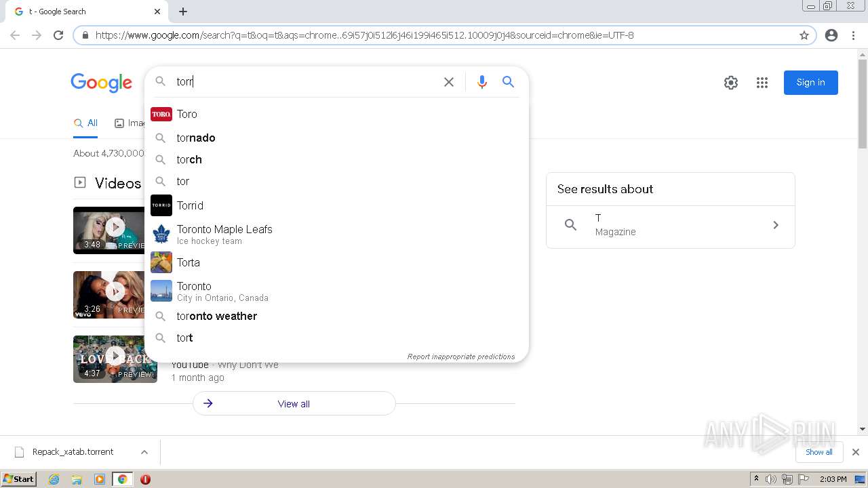Viewport: 868px width, 488px height.
Task: Expand download options arrow for Repack_xatab.torrent
Action: tap(144, 452)
